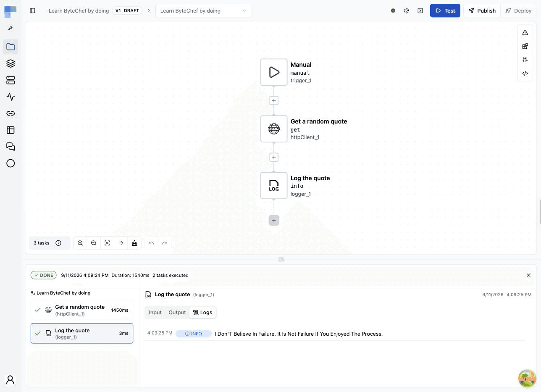This screenshot has width=541, height=392.
Task: Undo the last canvas change
Action: click(x=151, y=243)
